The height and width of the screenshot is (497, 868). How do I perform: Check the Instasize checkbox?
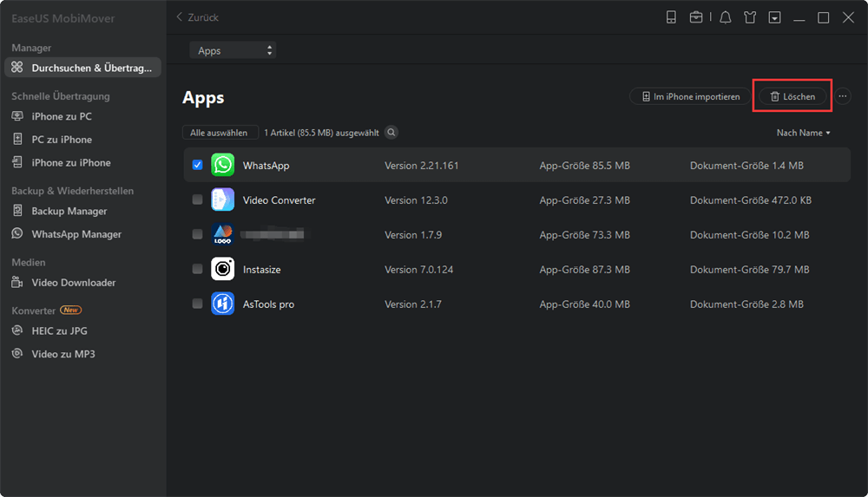tap(197, 268)
